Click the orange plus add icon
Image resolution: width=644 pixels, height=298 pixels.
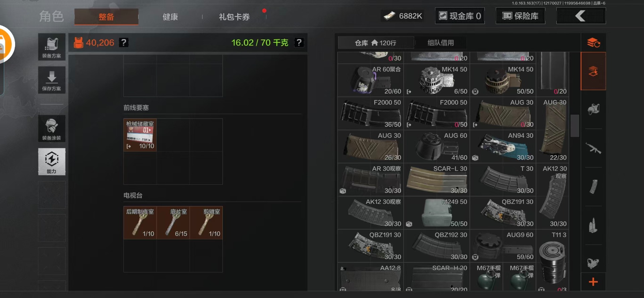pos(593,282)
